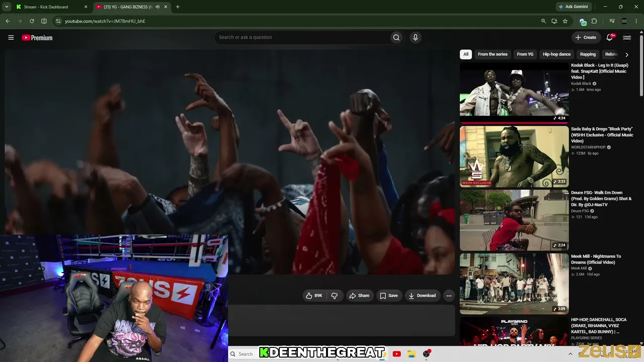Screen dimensions: 644x362
Task: View site information in address bar
Action: pos(58,21)
